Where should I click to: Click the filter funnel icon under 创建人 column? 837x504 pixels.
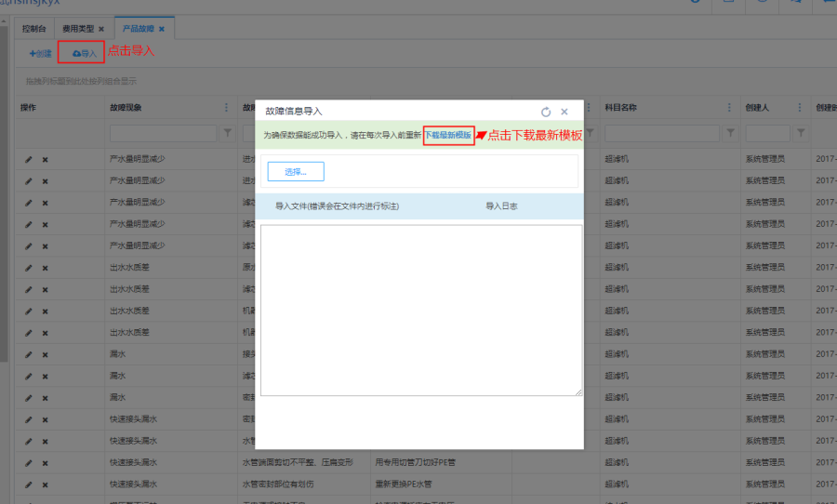tap(801, 134)
